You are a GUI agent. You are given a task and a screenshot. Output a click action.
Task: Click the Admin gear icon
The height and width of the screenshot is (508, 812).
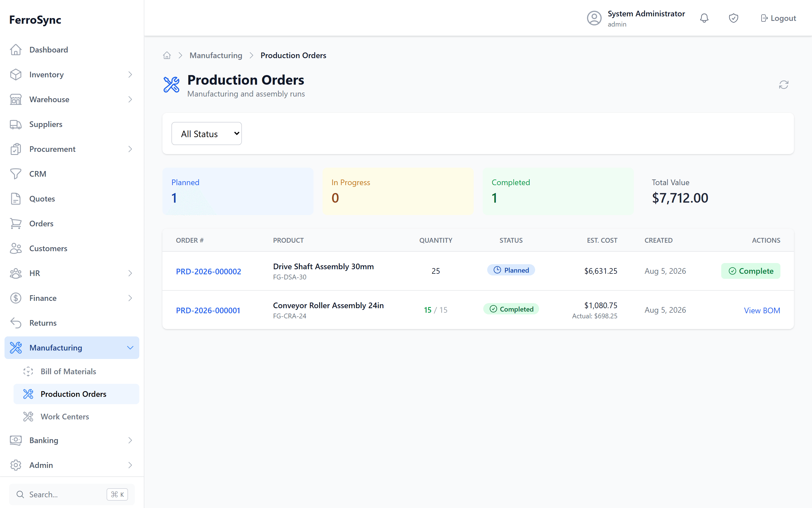click(x=16, y=465)
